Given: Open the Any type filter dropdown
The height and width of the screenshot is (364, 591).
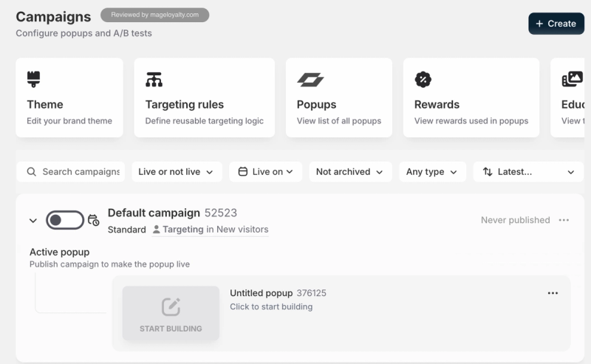Looking at the screenshot, I should [433, 172].
